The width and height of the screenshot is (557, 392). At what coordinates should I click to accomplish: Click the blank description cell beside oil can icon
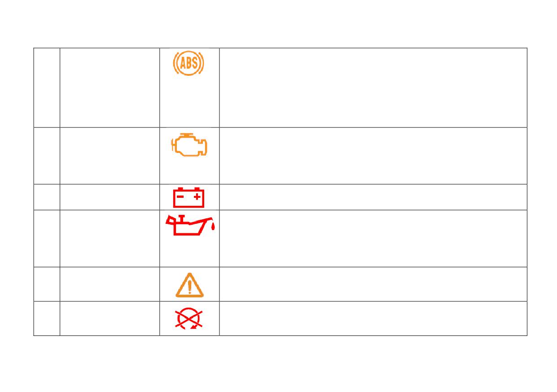click(x=373, y=239)
